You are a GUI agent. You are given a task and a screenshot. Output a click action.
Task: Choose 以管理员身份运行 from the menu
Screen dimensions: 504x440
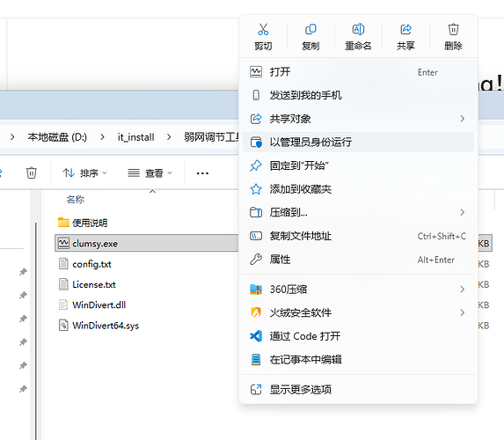point(358,142)
